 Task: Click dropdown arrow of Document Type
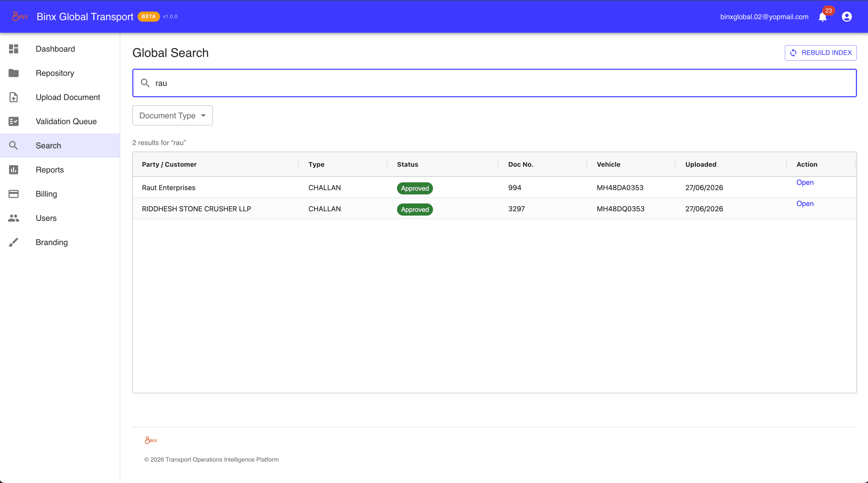click(x=203, y=115)
